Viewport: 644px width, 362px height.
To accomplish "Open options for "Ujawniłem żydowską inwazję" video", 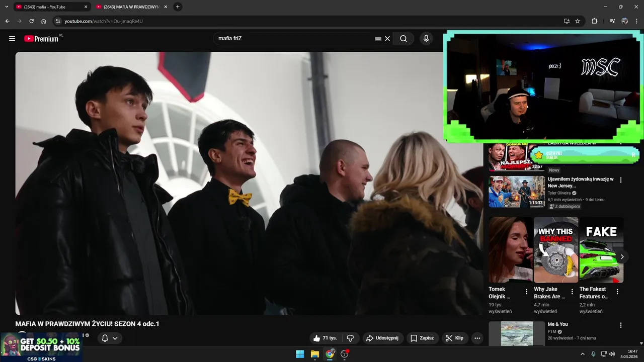I will click(621, 180).
